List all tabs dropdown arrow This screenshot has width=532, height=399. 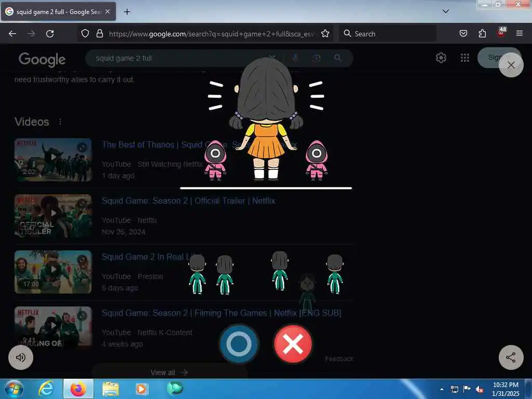[x=446, y=11]
